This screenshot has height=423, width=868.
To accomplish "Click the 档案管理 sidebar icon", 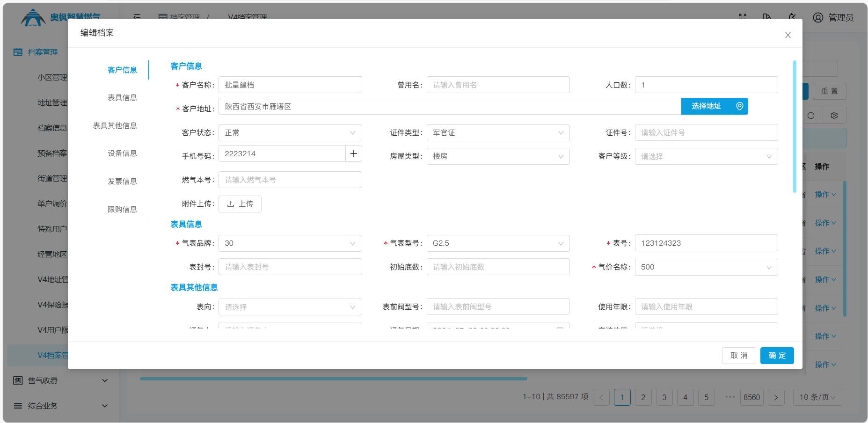I will point(18,52).
